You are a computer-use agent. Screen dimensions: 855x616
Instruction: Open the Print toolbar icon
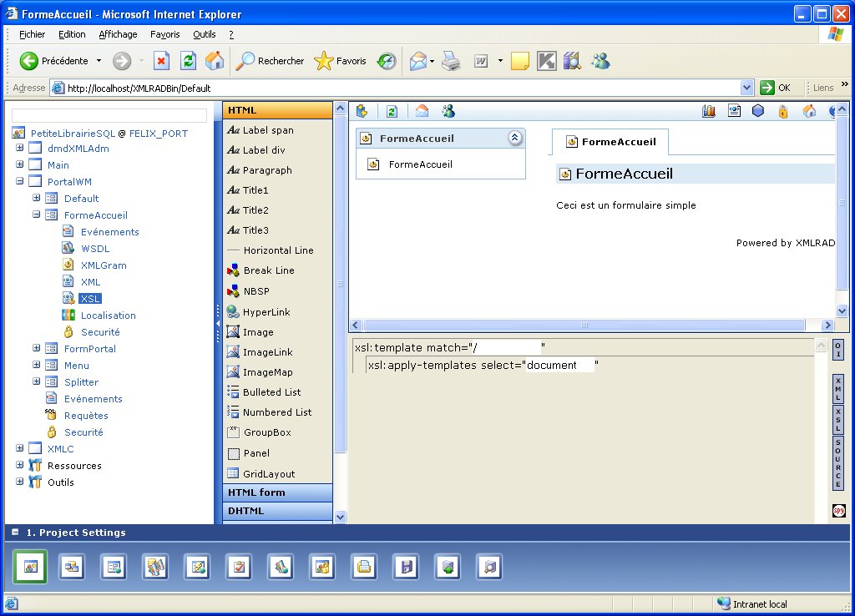coord(451,61)
